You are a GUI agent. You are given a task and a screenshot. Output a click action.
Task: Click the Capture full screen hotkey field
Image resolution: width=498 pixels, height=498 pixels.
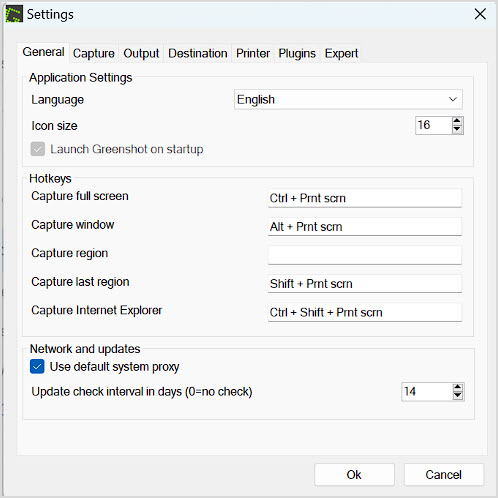point(365,198)
